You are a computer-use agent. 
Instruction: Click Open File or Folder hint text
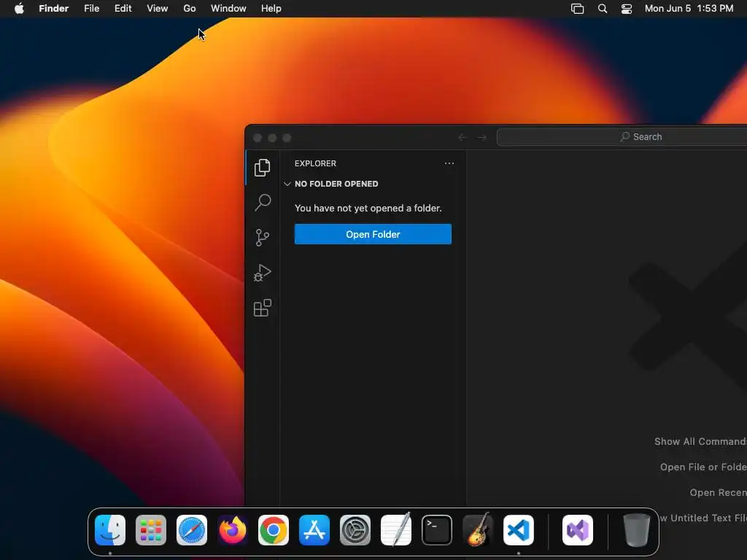pos(703,467)
